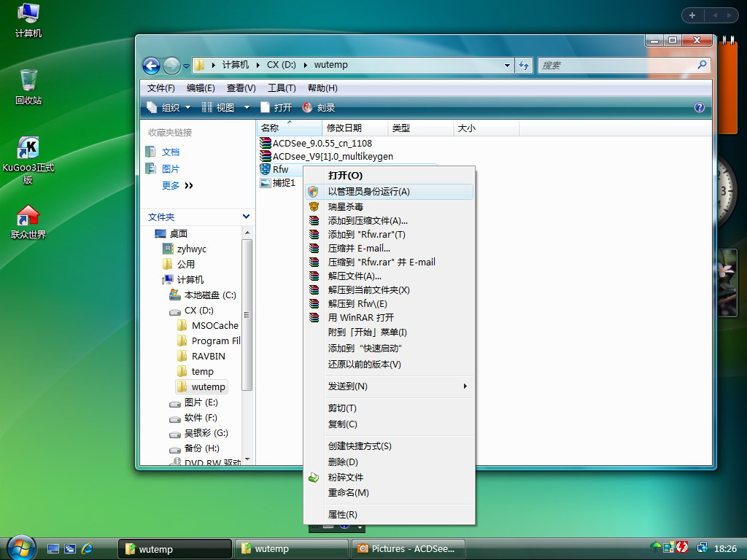Click the help question mark icon
The width and height of the screenshot is (747, 560).
pos(700,107)
